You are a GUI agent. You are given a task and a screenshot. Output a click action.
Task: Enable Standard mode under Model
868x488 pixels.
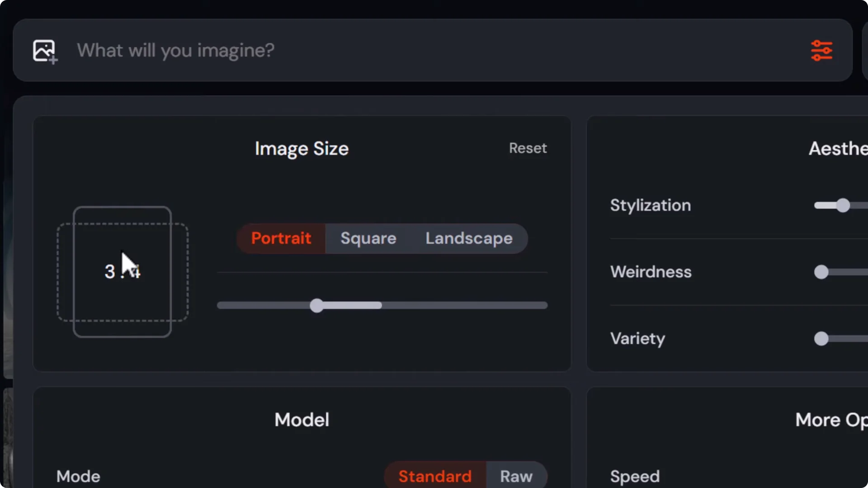[x=434, y=476]
